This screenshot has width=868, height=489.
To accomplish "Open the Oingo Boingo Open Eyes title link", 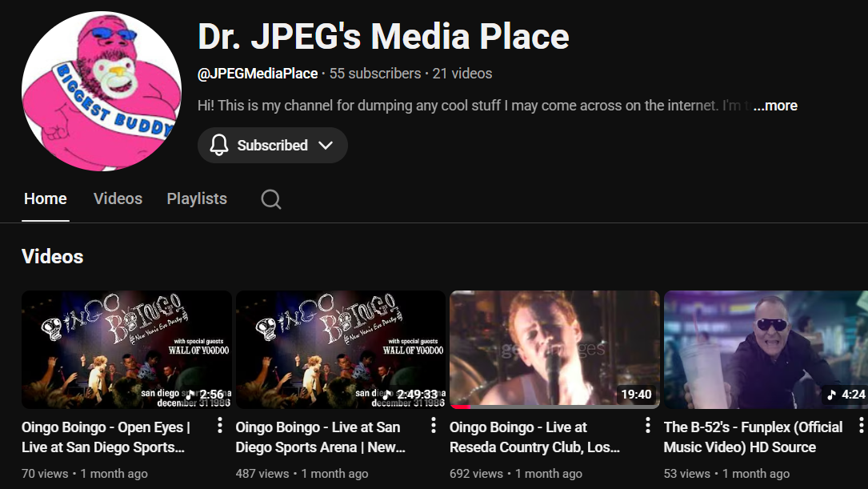I will [106, 437].
